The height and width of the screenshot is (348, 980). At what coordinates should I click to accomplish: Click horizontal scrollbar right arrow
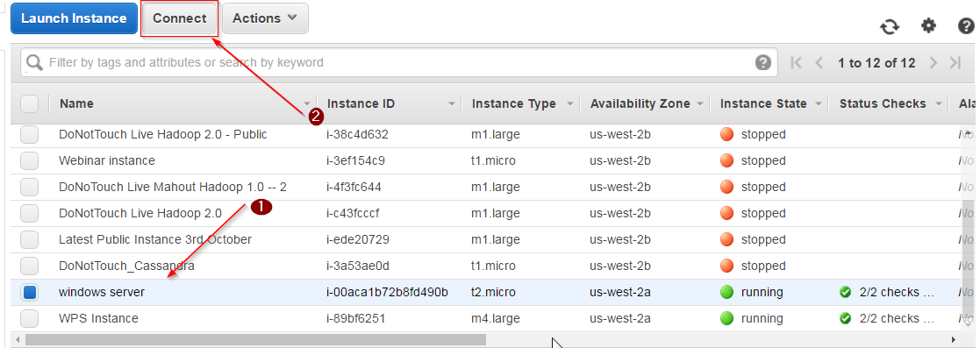coord(953,339)
